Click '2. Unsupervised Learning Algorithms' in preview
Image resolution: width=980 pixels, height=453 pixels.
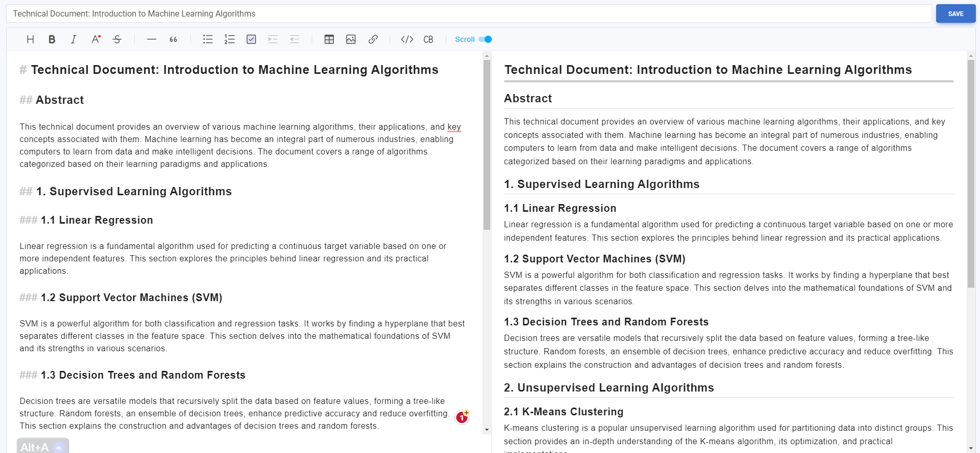pos(609,388)
